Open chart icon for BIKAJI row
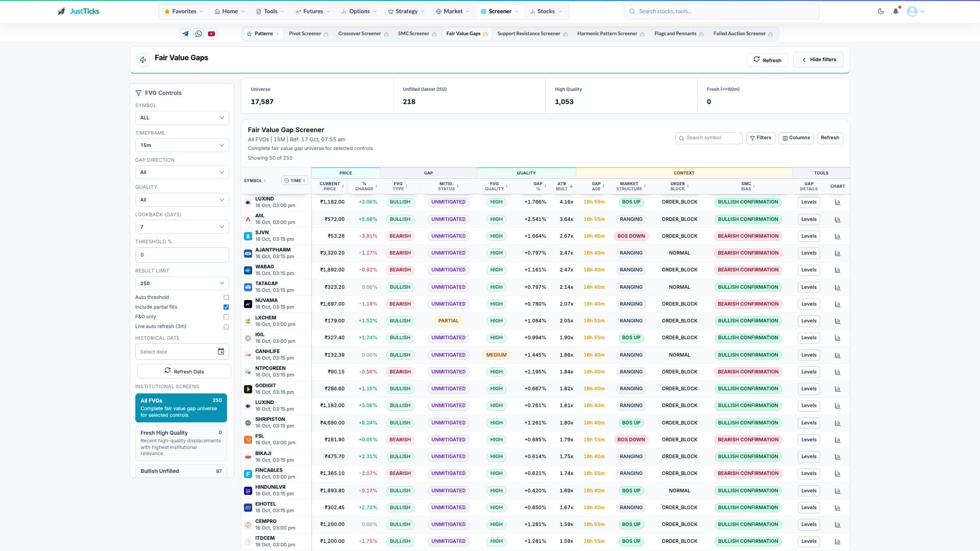The height and width of the screenshot is (551, 980). click(838, 457)
